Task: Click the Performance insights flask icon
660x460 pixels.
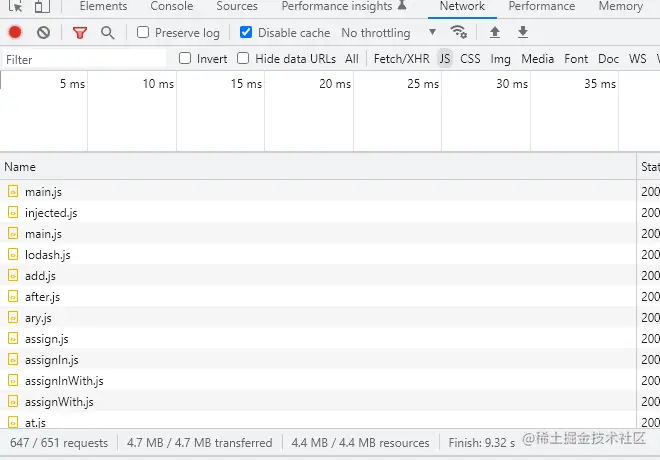Action: pos(402,5)
